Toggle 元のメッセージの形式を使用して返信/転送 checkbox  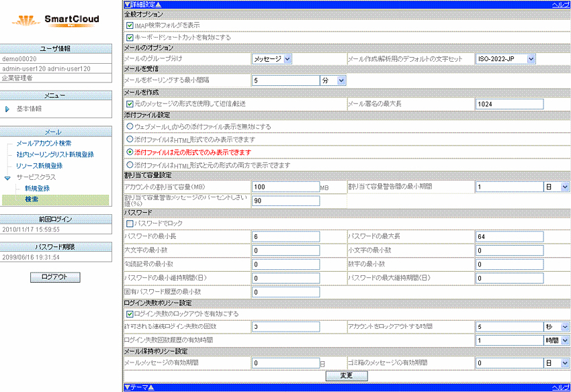point(129,104)
